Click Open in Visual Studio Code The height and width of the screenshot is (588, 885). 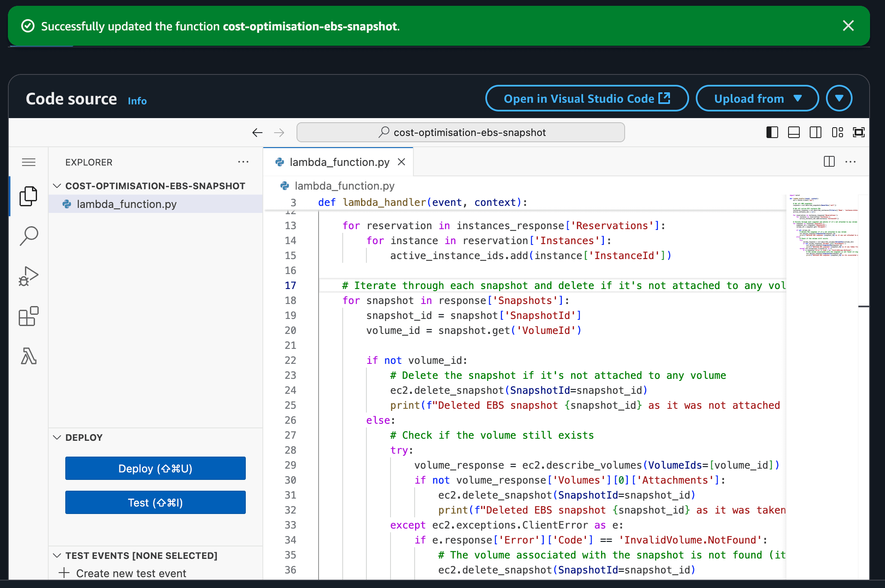[x=586, y=99]
